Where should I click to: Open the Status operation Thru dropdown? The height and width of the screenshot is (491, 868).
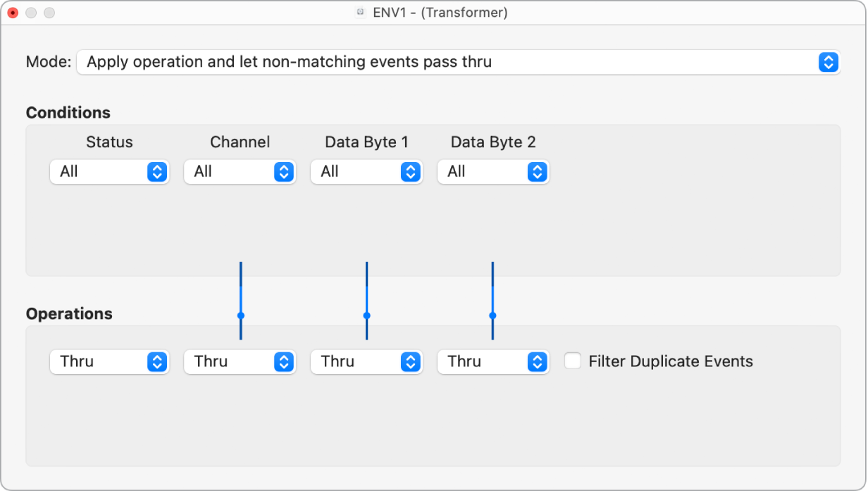point(109,361)
